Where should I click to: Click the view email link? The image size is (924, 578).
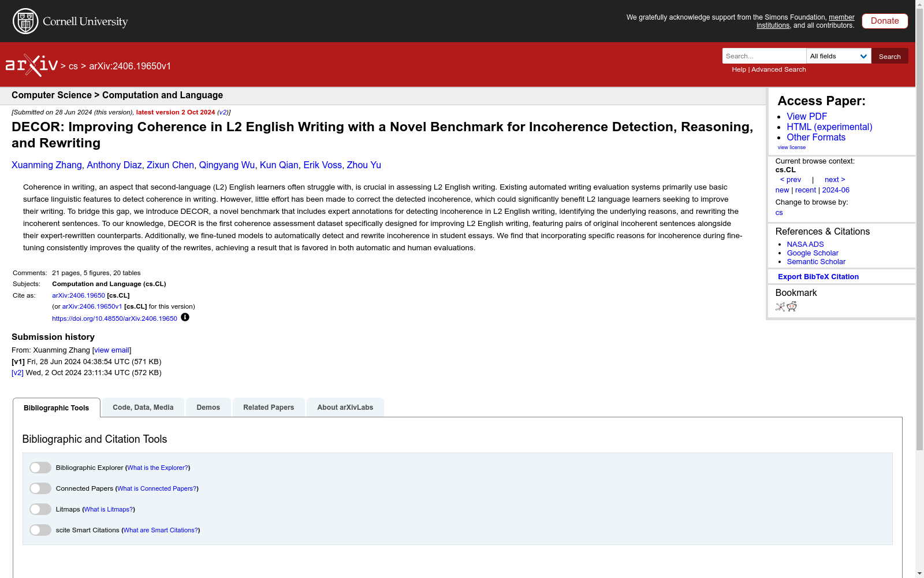[112, 350]
